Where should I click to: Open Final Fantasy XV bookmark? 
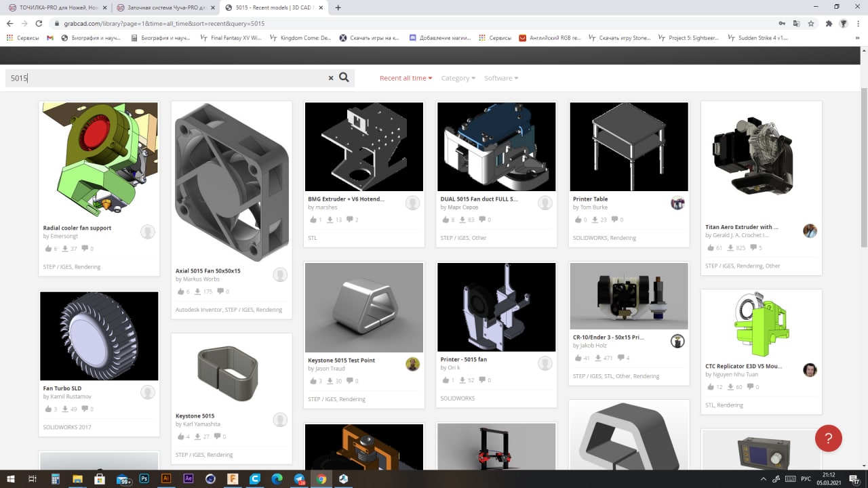(x=231, y=38)
